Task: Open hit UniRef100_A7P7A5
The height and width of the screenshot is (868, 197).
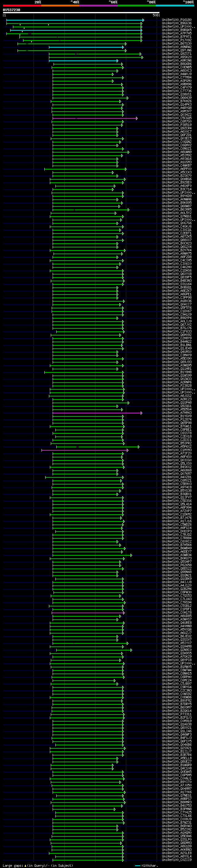Action: pyautogui.click(x=176, y=33)
